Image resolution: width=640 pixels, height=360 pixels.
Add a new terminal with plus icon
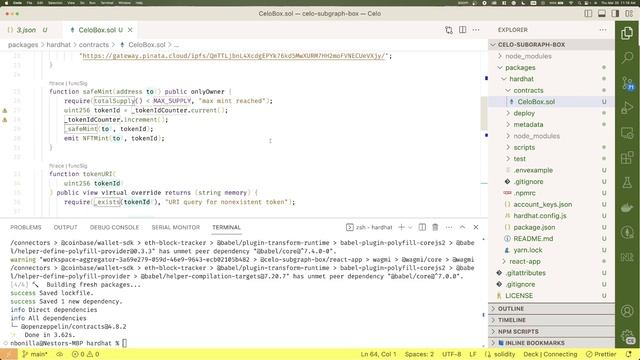click(401, 227)
